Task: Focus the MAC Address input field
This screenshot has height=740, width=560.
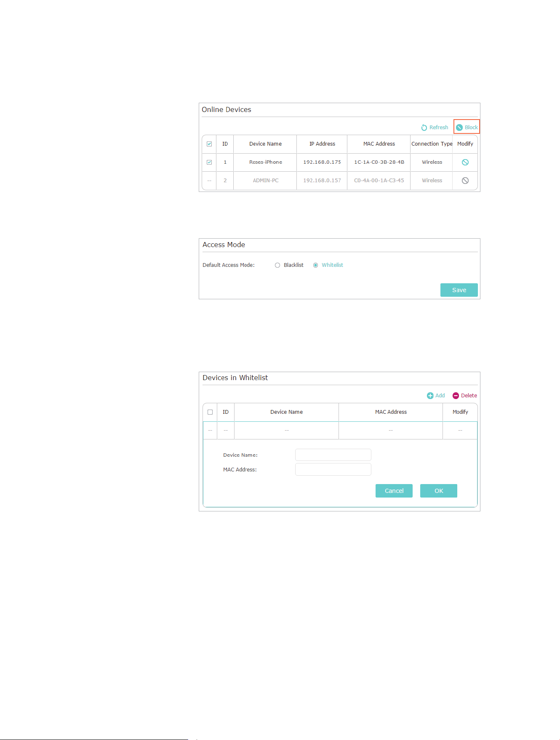Action: [333, 469]
